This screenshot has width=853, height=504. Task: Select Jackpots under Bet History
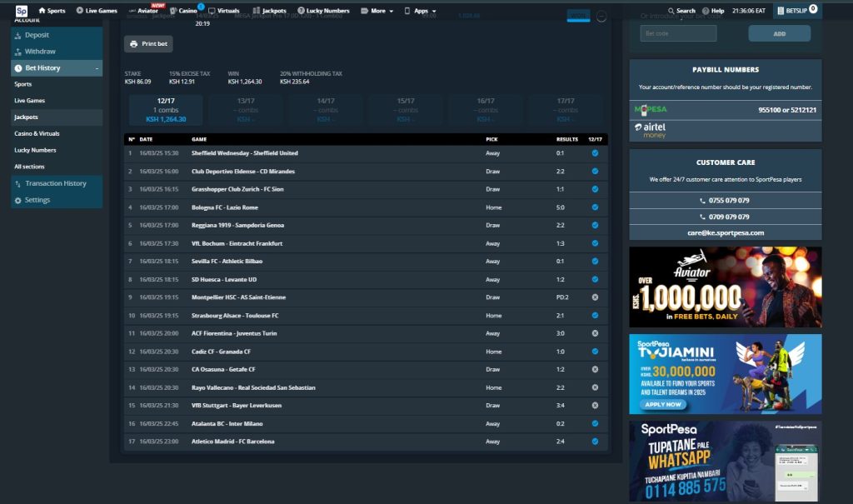57,117
